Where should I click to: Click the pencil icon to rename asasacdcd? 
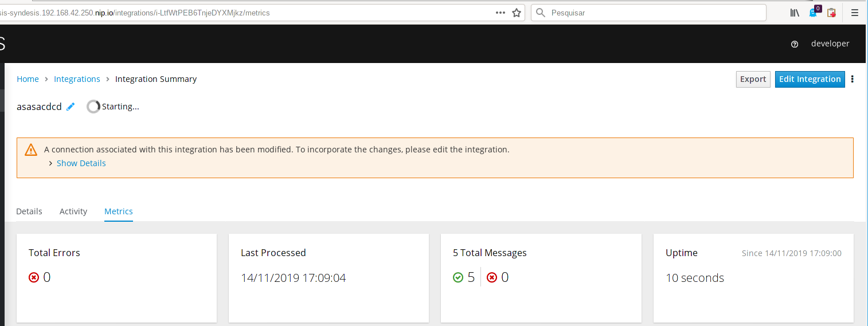[x=71, y=107]
